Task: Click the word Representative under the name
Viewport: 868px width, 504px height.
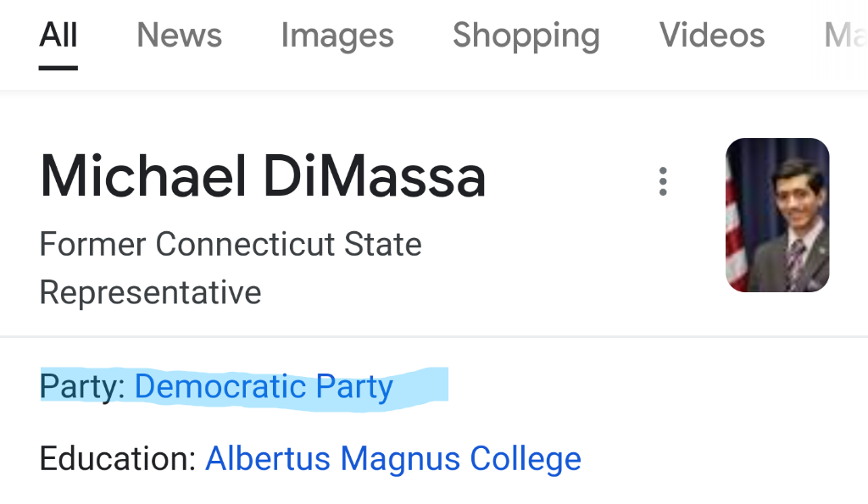Action: (x=150, y=293)
